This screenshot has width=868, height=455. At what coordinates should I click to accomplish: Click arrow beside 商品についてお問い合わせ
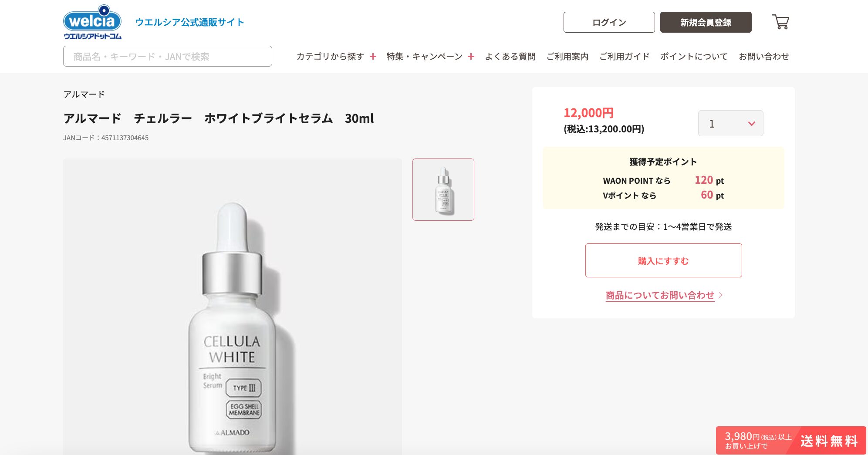point(720,295)
